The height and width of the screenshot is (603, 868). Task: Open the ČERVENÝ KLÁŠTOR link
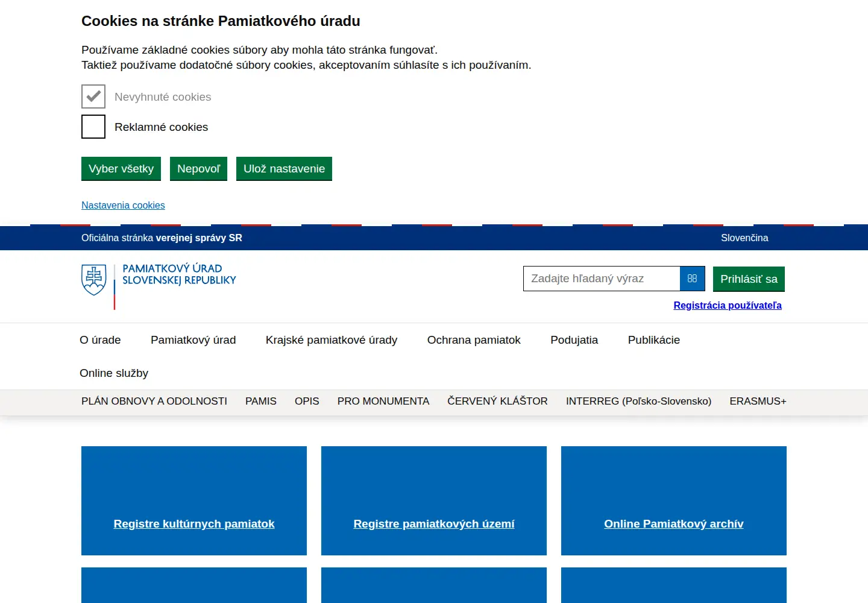tap(497, 401)
